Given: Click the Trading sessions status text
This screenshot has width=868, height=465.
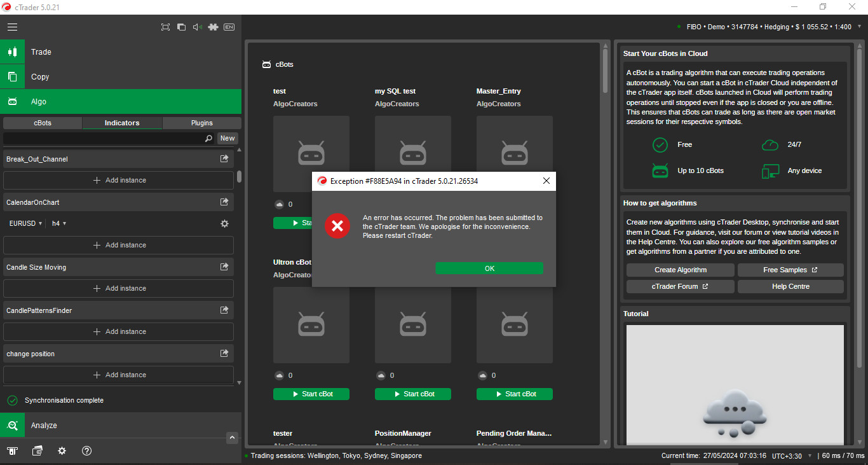Looking at the screenshot, I should [x=336, y=455].
